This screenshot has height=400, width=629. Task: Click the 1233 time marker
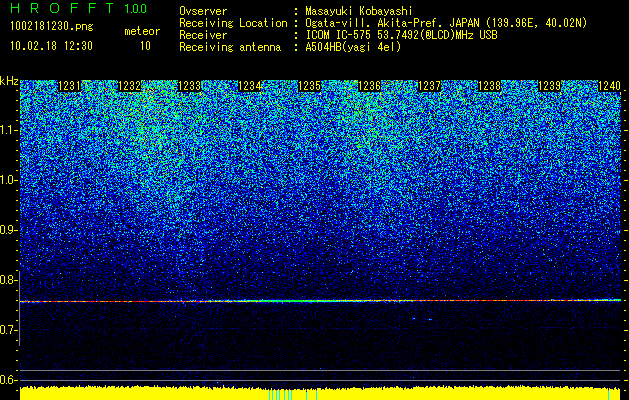click(189, 86)
